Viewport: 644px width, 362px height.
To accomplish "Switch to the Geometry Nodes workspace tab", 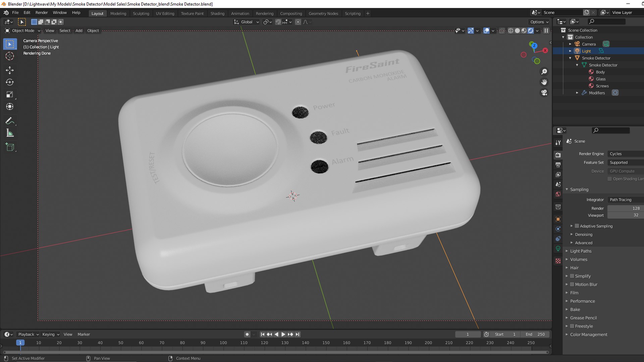I will coord(323,13).
